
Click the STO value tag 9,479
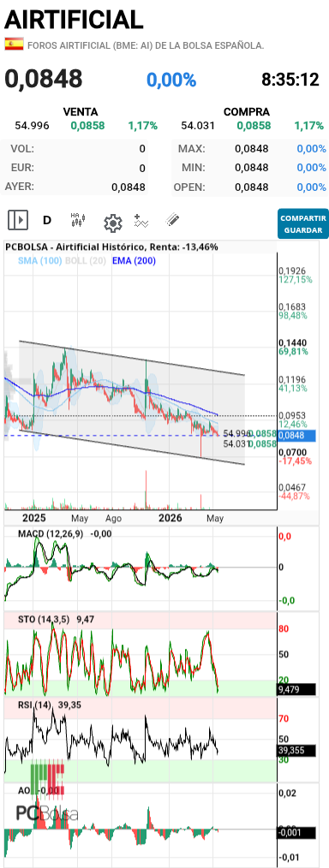click(296, 690)
